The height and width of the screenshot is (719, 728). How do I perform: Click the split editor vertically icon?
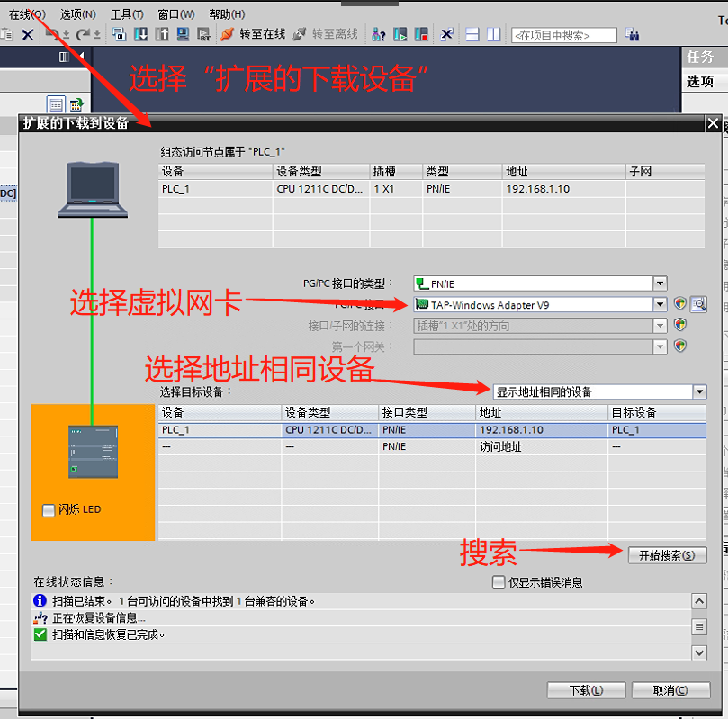click(493, 34)
